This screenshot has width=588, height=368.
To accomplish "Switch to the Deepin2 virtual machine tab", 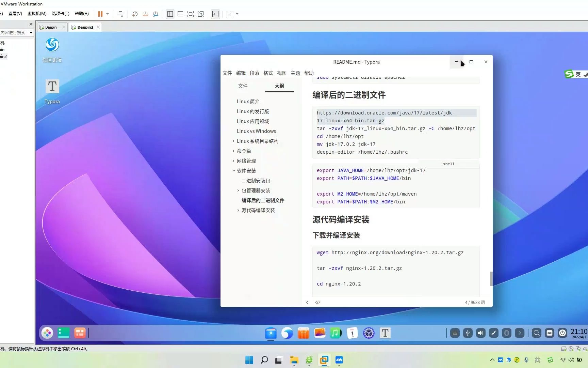I will [84, 27].
